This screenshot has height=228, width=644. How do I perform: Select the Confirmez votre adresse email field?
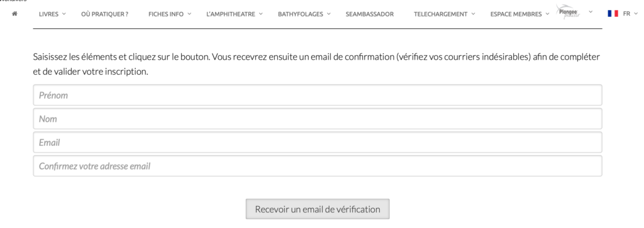318,166
